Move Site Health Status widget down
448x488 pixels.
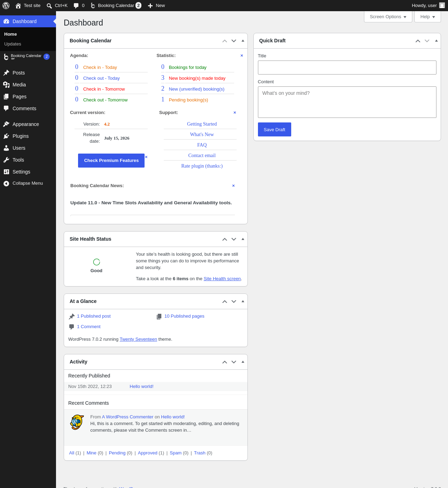[x=234, y=239]
